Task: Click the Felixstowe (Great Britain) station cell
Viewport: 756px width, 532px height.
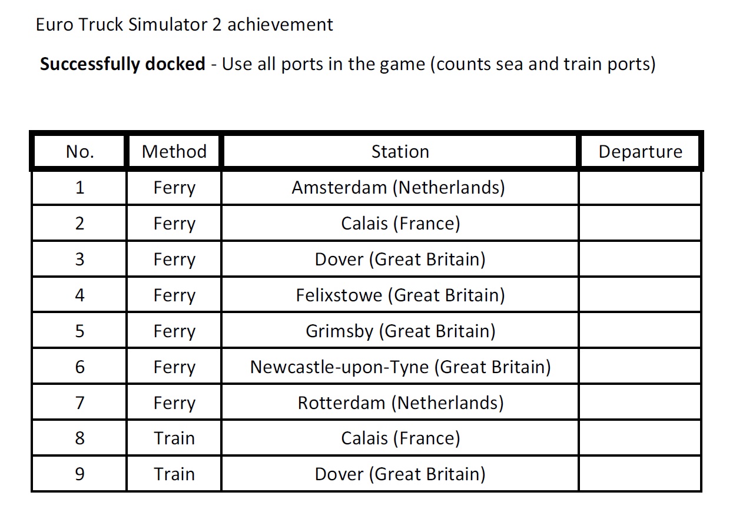Action: 400,295
